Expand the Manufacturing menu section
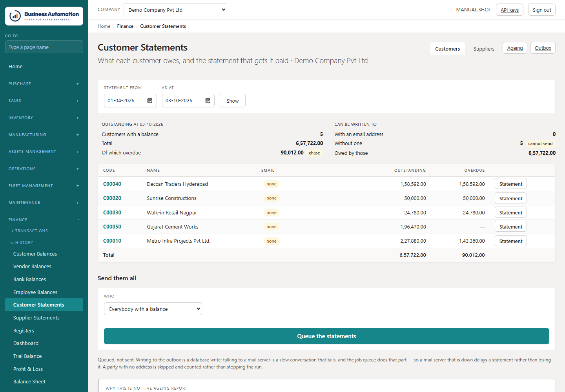Screen dimensions: 565x392 pos(44,135)
